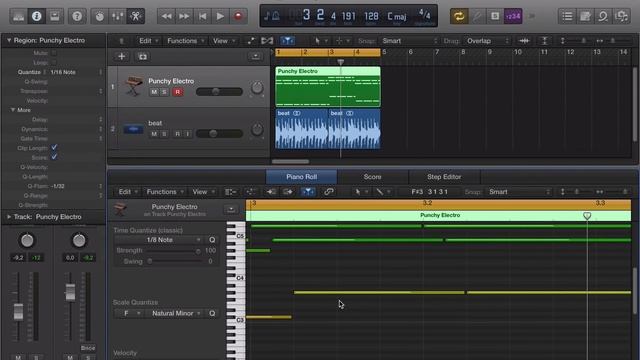Image resolution: width=640 pixels, height=360 pixels.
Task: Toggle the Tuner button
Action: [x=477, y=16]
